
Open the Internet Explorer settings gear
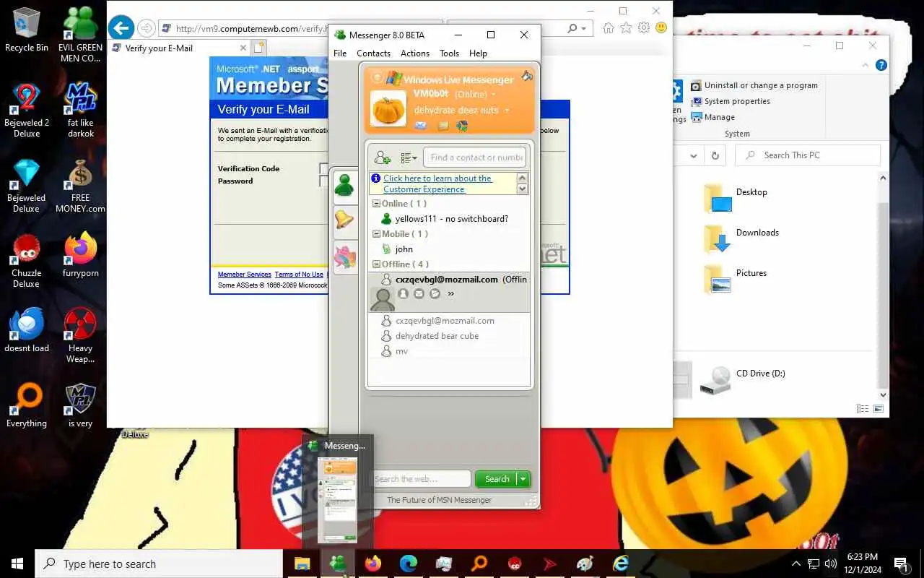pos(644,28)
